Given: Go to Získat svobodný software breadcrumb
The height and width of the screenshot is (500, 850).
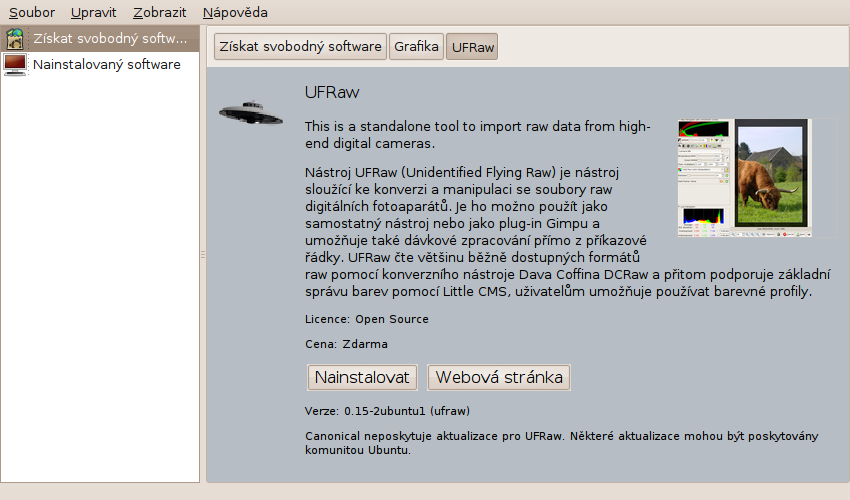Looking at the screenshot, I should tap(300, 47).
